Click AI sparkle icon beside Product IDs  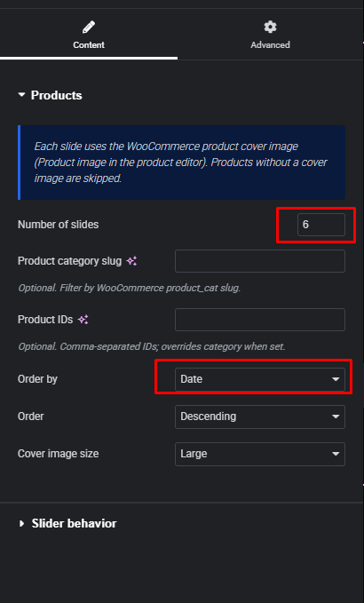[83, 320]
